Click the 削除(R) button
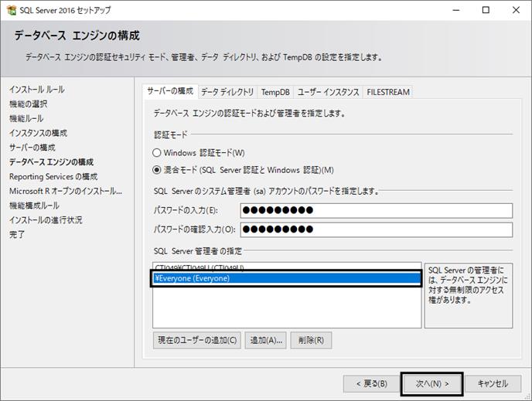Image resolution: width=532 pixels, height=401 pixels. pos(311,340)
